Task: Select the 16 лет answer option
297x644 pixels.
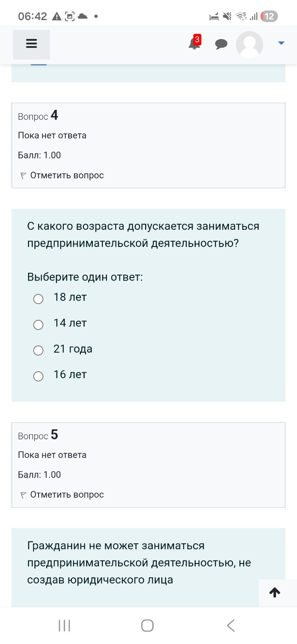Action: click(x=38, y=376)
